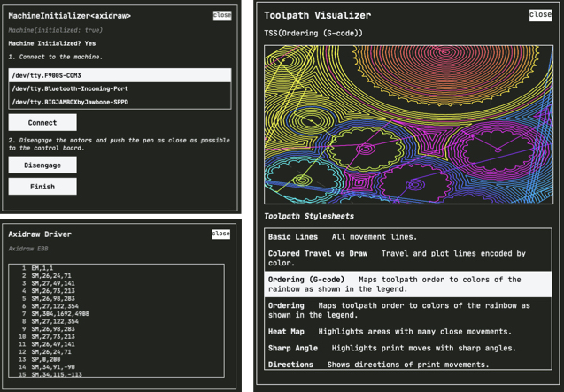Click the Connect button
The height and width of the screenshot is (392, 564).
point(42,123)
